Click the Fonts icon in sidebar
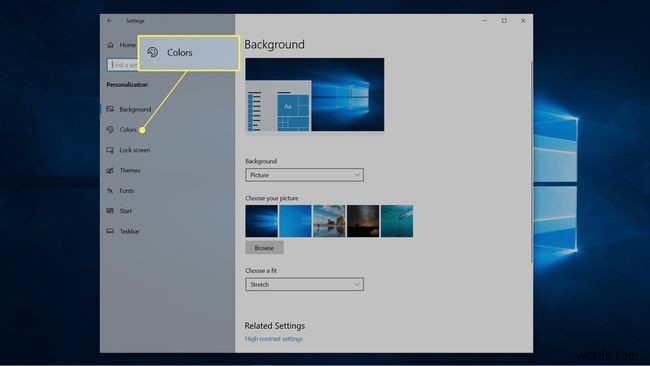 (x=110, y=190)
